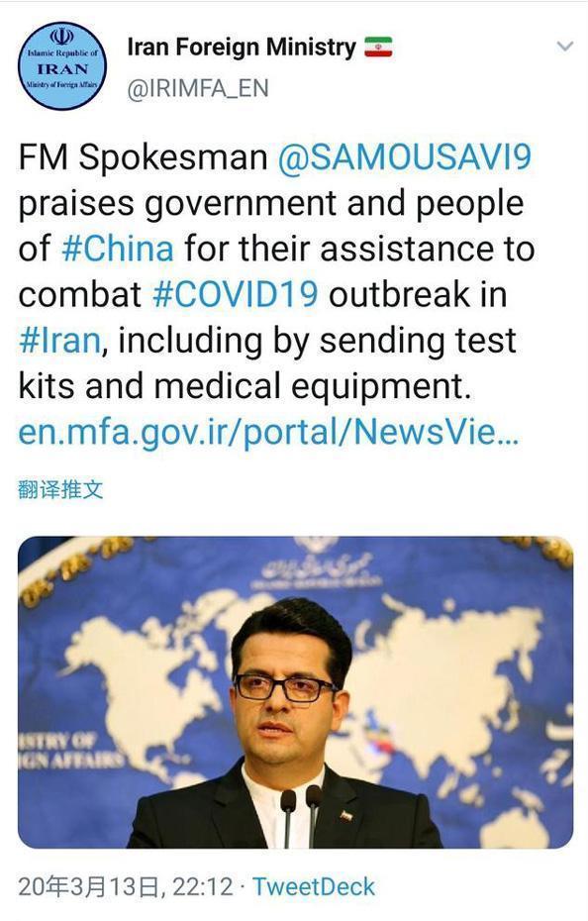Open the Iran Foreign Ministry profile avatar
This screenshot has height=921, width=588.
point(62,66)
